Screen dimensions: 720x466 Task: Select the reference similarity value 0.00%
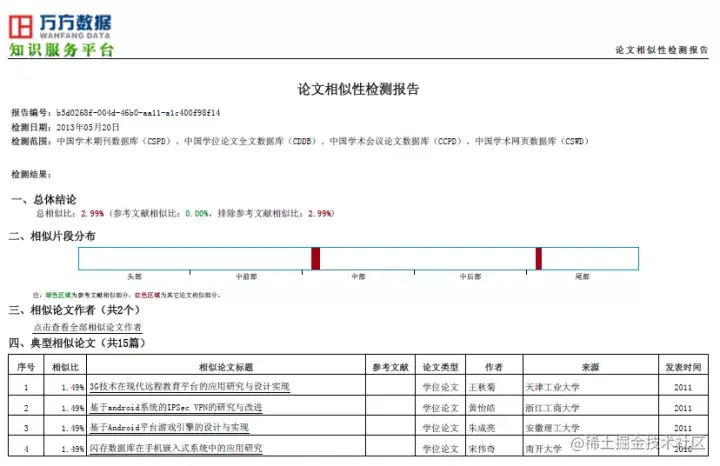point(197,213)
